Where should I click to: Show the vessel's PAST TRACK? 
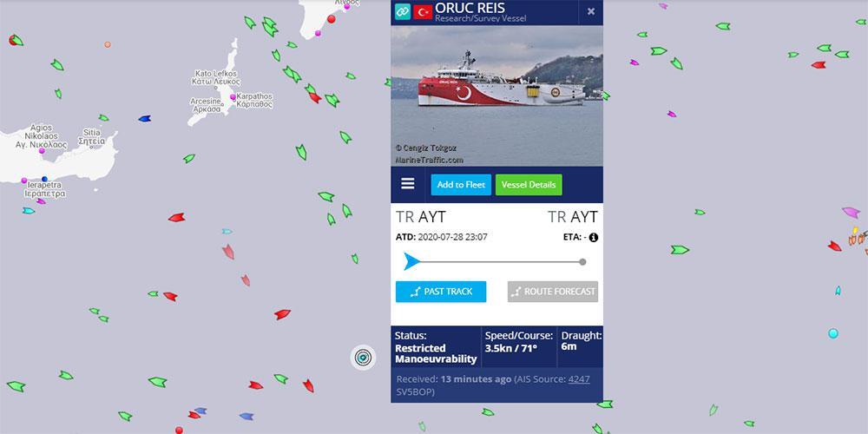pos(441,292)
